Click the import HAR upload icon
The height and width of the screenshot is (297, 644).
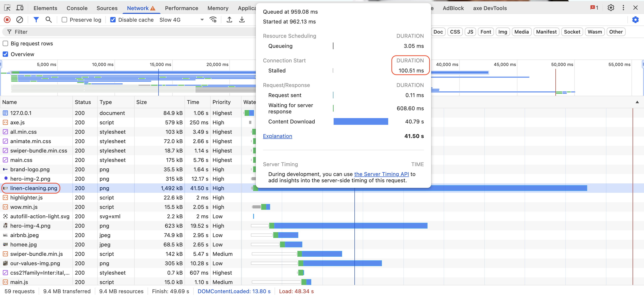point(229,20)
